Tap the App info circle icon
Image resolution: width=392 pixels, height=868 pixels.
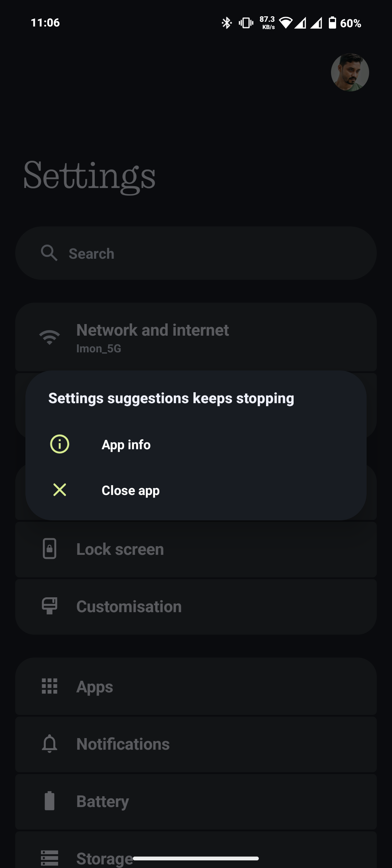[60, 444]
